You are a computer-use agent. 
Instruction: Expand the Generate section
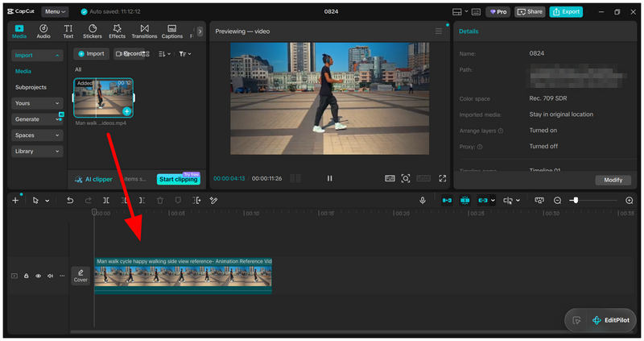click(x=37, y=119)
